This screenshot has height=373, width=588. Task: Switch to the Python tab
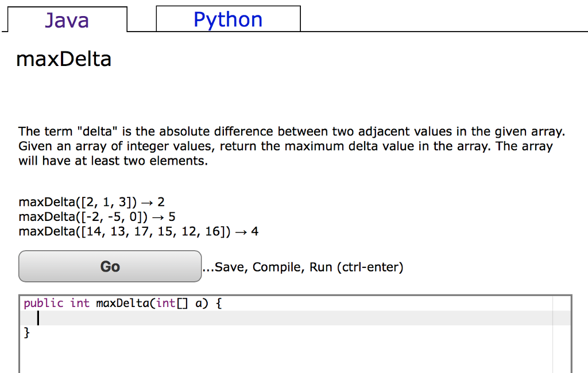tap(227, 19)
